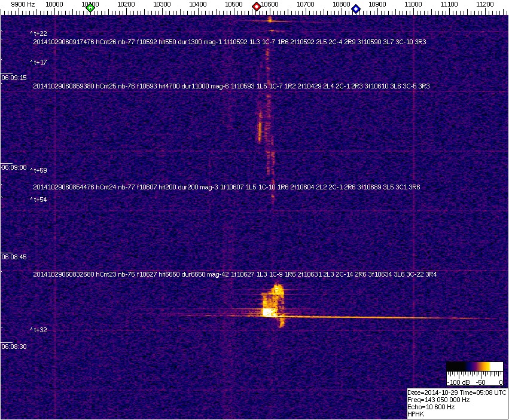Click the 06:09:15 time label

click(14, 78)
